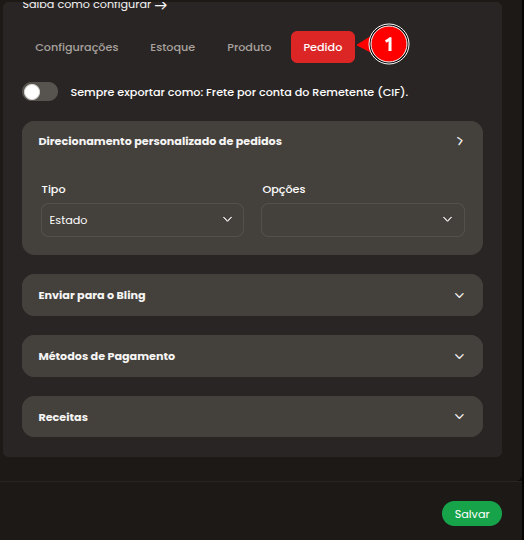Image resolution: width=524 pixels, height=540 pixels.
Task: Click the chevron icon in Enviar para o Bling
Action: point(459,295)
